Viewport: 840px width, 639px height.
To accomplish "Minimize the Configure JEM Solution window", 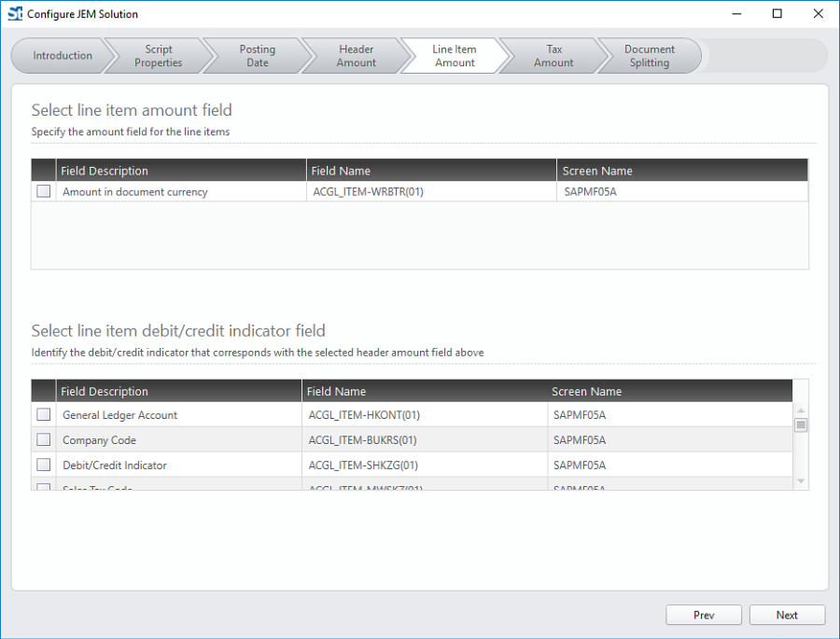I will coord(736,14).
